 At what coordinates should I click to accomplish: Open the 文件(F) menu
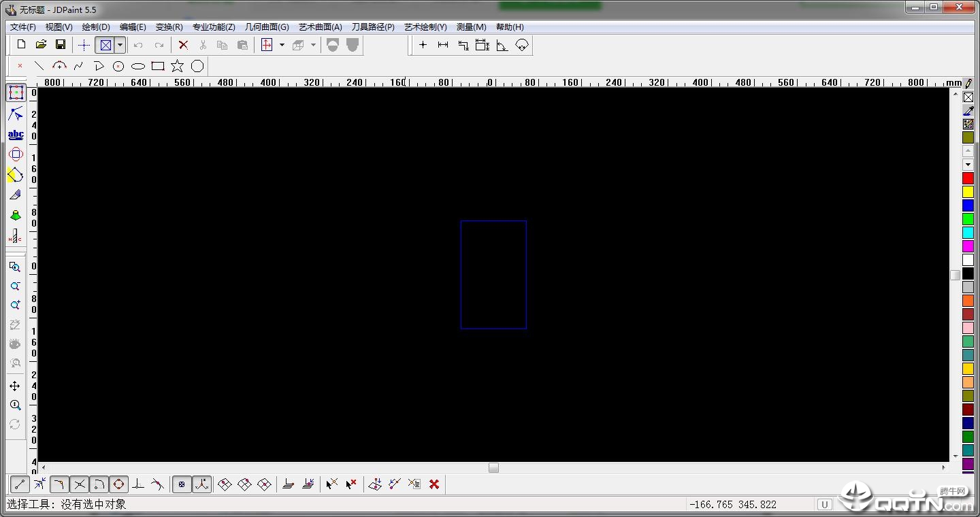click(23, 27)
